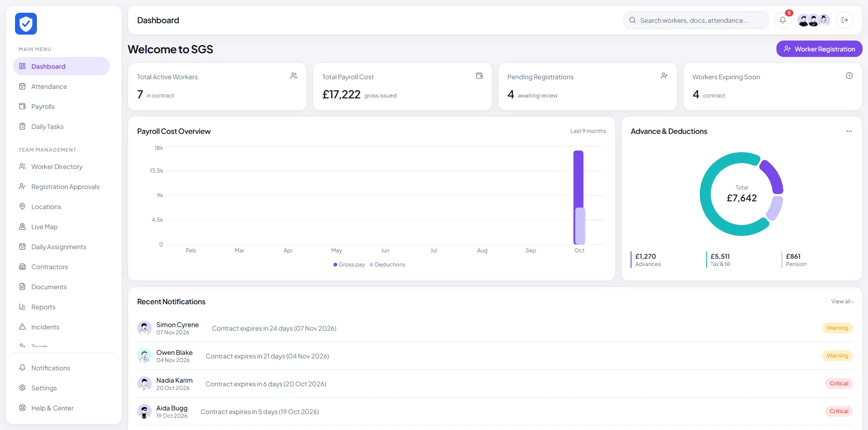Viewport: 868px width, 430px height.
Task: Click the dark purple donut segment
Action: 773,176
